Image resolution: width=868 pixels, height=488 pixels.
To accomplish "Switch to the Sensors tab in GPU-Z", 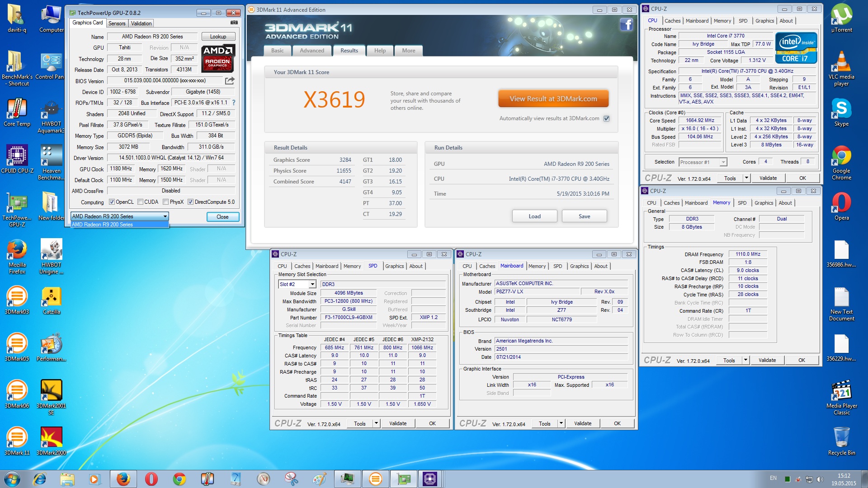I will pyautogui.click(x=117, y=23).
